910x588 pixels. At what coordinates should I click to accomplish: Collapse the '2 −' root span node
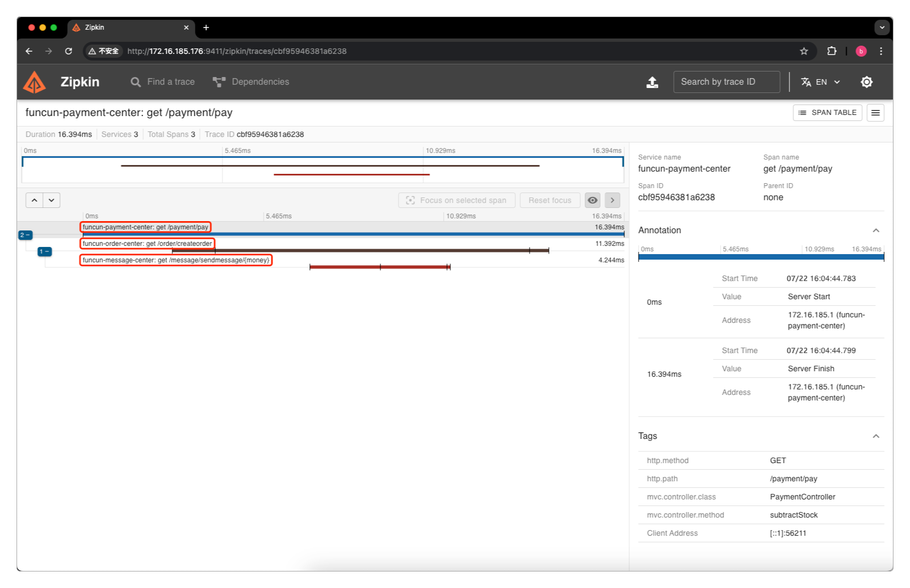[x=25, y=235]
